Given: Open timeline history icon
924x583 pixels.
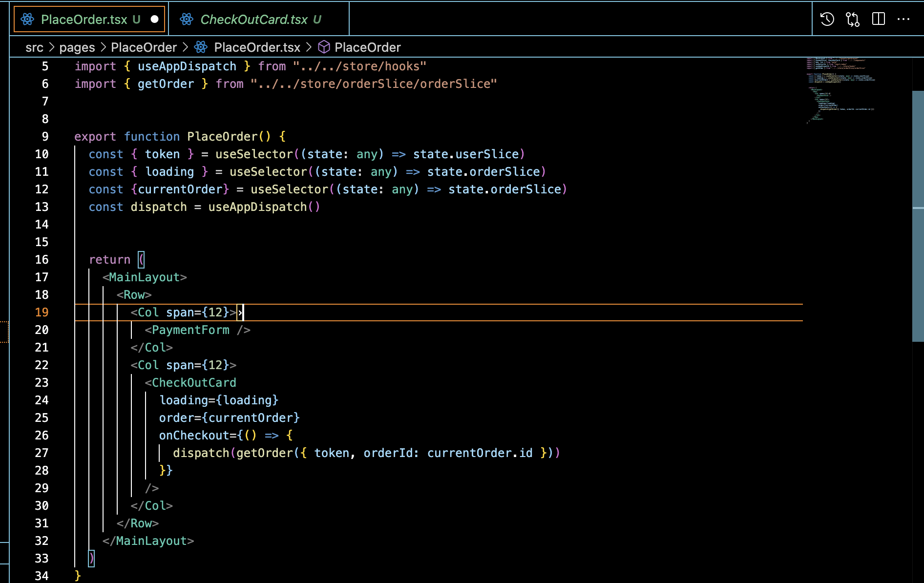Looking at the screenshot, I should (827, 19).
